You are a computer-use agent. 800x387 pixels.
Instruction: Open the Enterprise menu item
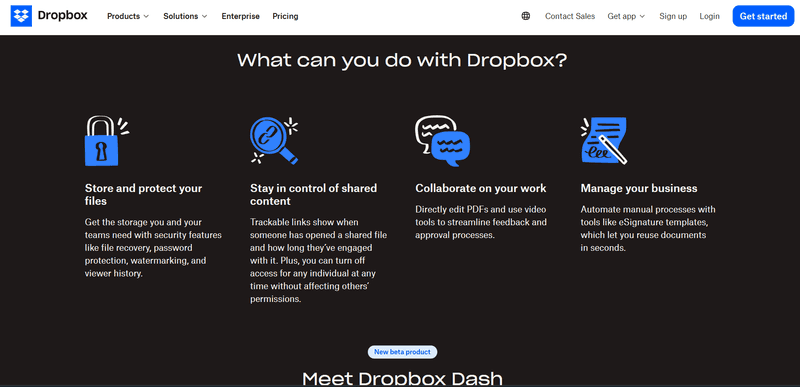coord(240,16)
